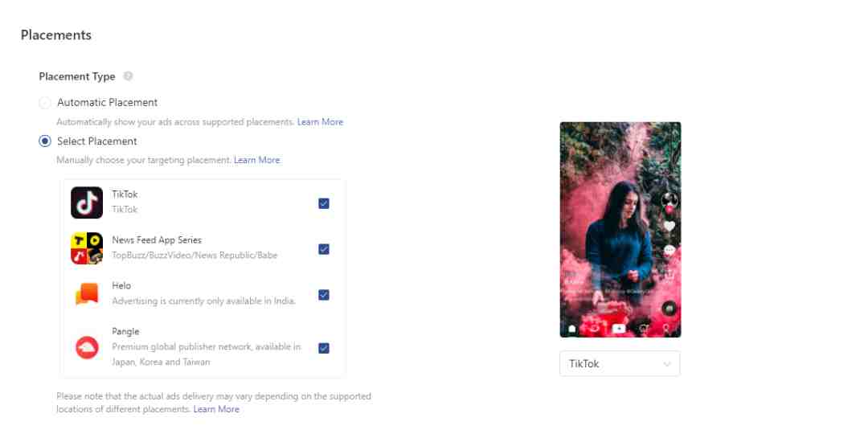The height and width of the screenshot is (442, 868).
Task: Click the Pangle placement name text
Action: [125, 331]
